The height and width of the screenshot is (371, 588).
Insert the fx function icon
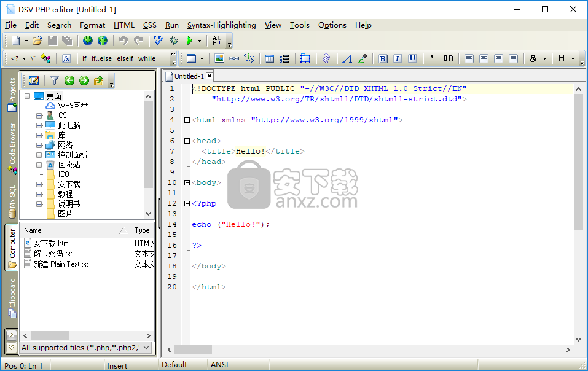(66, 58)
